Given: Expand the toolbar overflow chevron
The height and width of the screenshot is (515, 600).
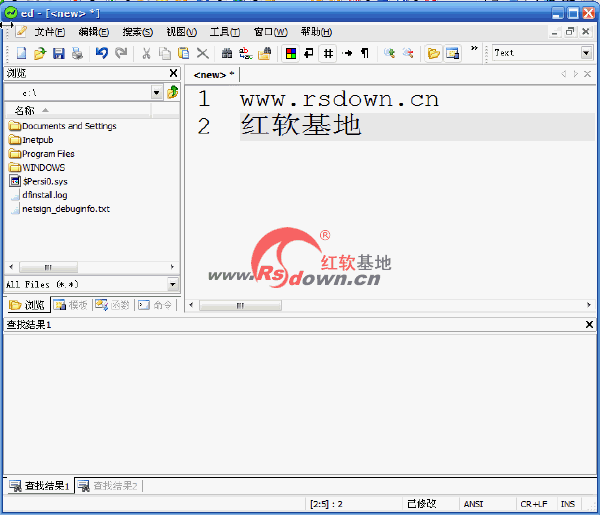Looking at the screenshot, I should (474, 48).
